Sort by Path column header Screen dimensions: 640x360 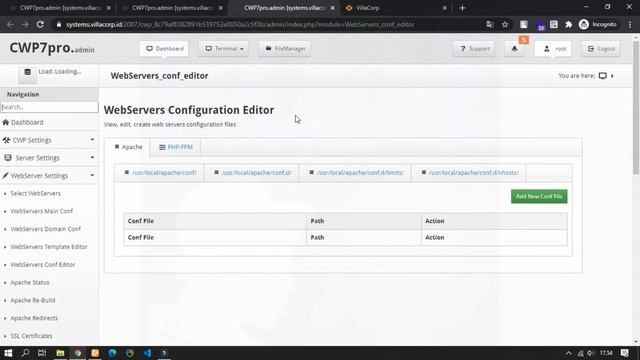pyautogui.click(x=364, y=221)
